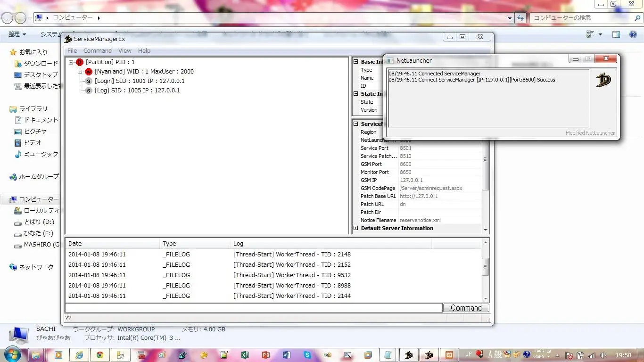Sort log by the Date column header
The image size is (644, 362).
113,244
